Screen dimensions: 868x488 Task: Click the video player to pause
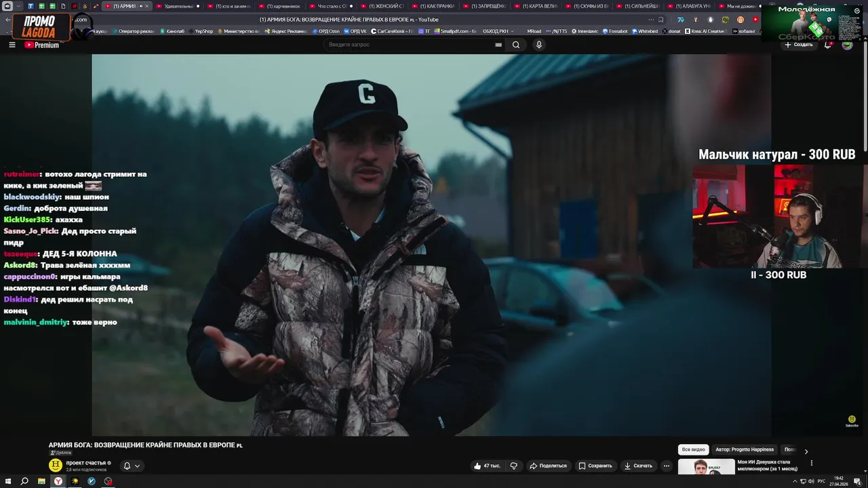coord(431,245)
